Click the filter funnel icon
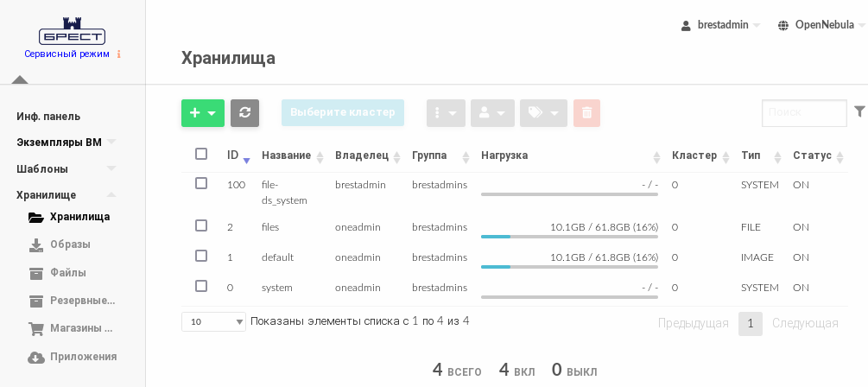Viewport: 868px width, 387px height. point(859,111)
